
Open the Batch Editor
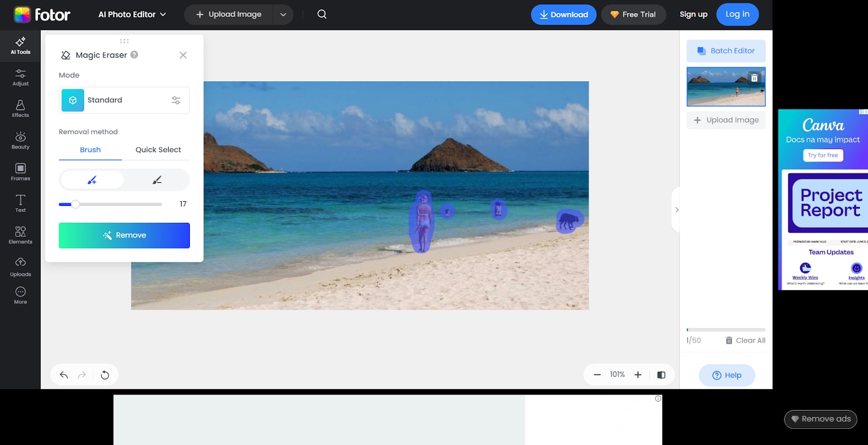pyautogui.click(x=726, y=51)
